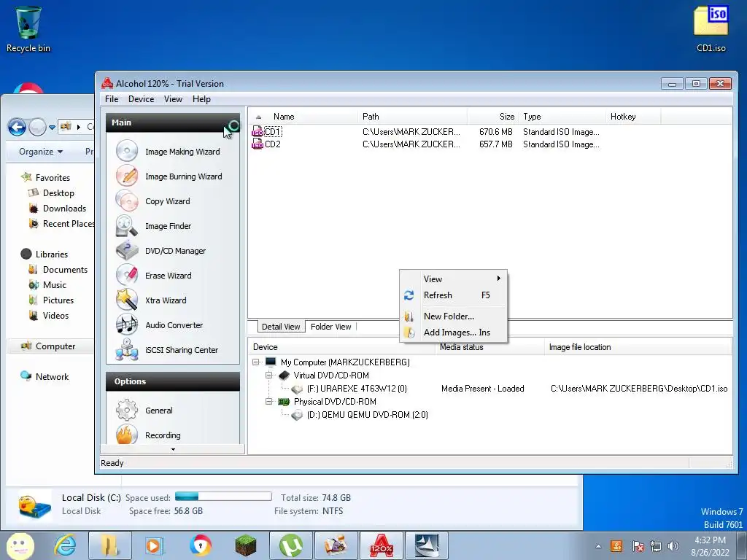Click the Refresh icon in context menu
Screen dimensions: 747x560
click(x=409, y=295)
